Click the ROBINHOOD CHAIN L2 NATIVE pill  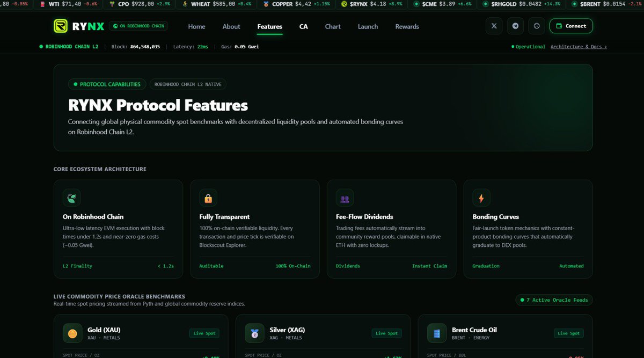[x=188, y=84]
